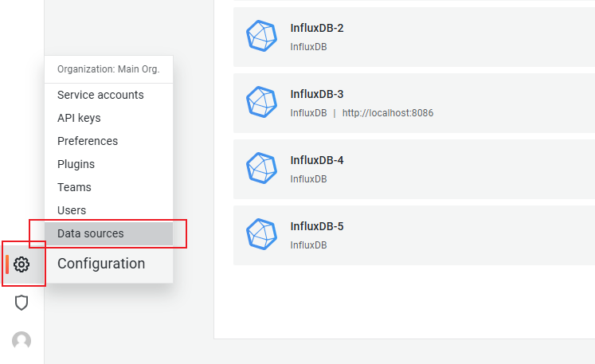Click InfluxDB type label under InfluxDB-3
Screen dimensions: 595x364
coord(308,113)
